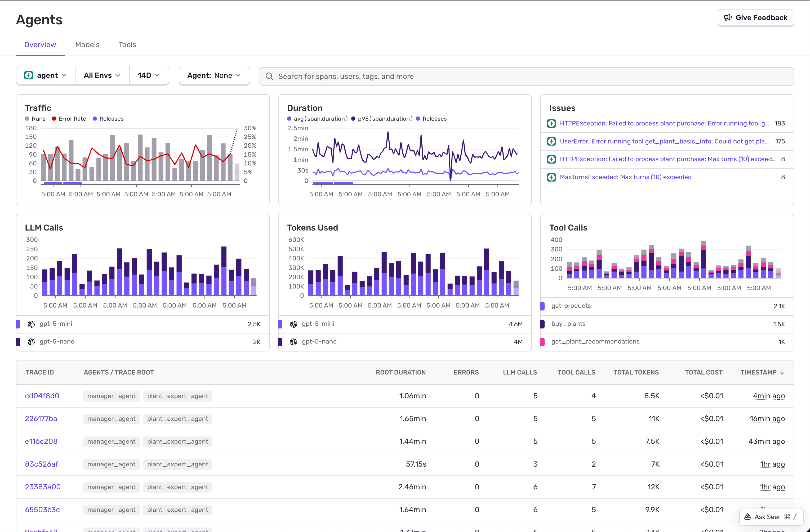810x532 pixels.
Task: Open the UserError get_plant_basic_info issue
Action: click(664, 141)
